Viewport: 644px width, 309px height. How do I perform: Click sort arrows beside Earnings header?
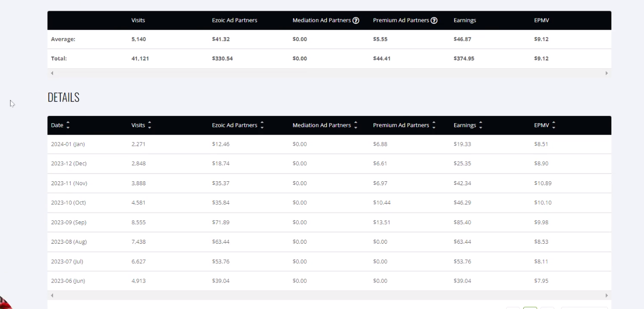coord(481,126)
